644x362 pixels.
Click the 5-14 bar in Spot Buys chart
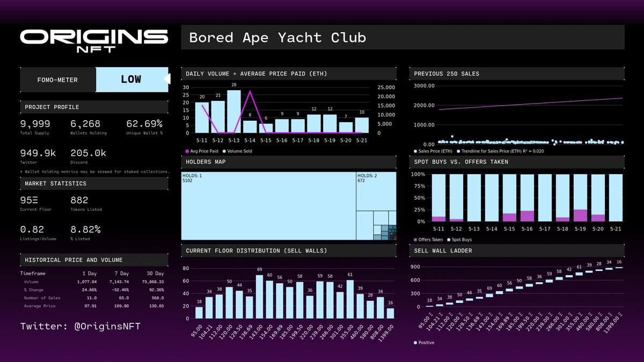point(492,197)
